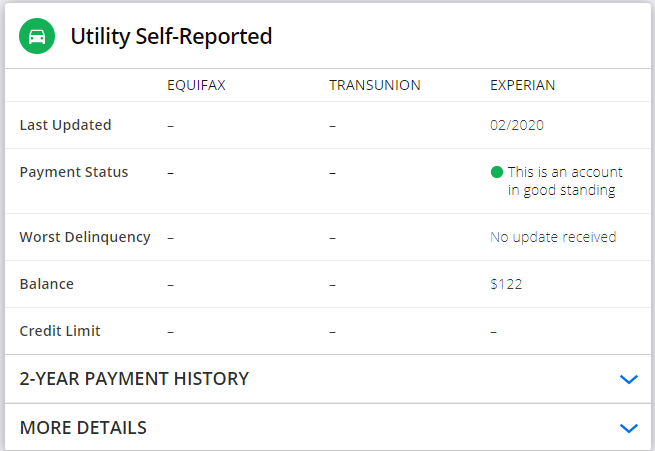This screenshot has width=655, height=451.
Task: Click the $122 balance value
Action: [x=506, y=284]
